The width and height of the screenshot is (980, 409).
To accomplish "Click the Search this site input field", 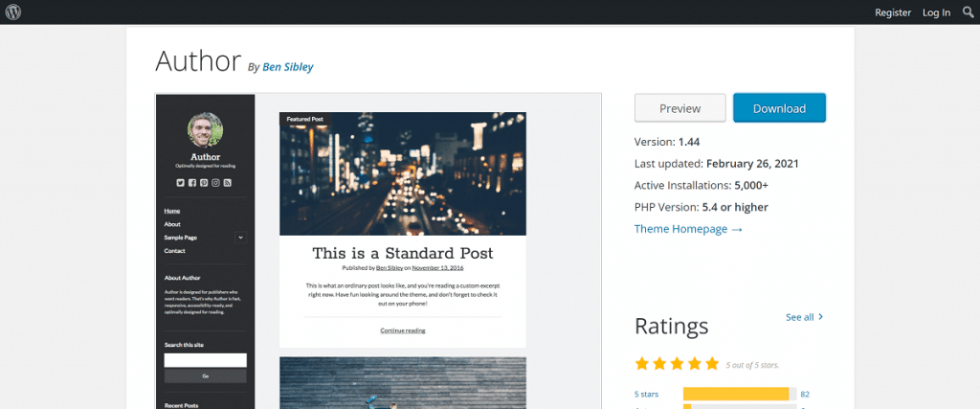I will tap(205, 360).
